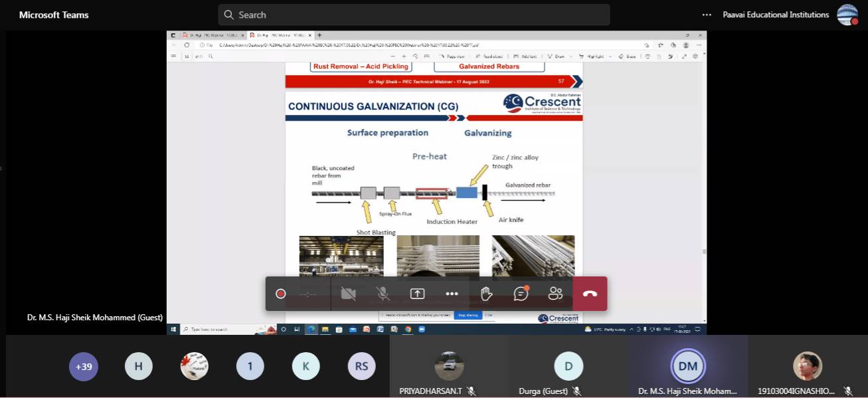Click the PRIYADHARSAN.T participant tile
Screen dimensions: 868x398
click(449, 366)
